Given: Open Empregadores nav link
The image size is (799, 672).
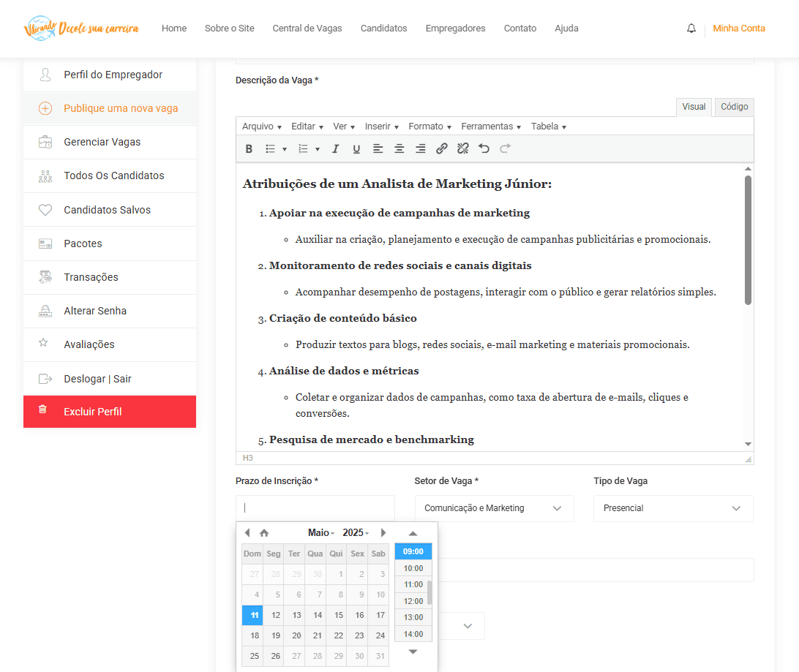Looking at the screenshot, I should click(456, 29).
